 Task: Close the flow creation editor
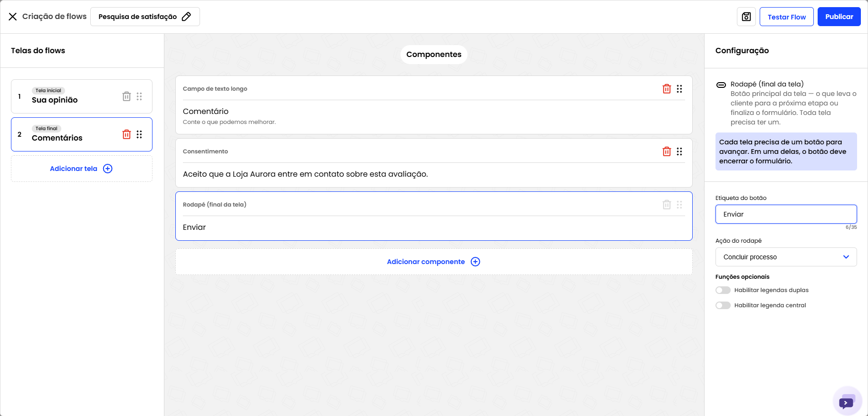point(13,17)
